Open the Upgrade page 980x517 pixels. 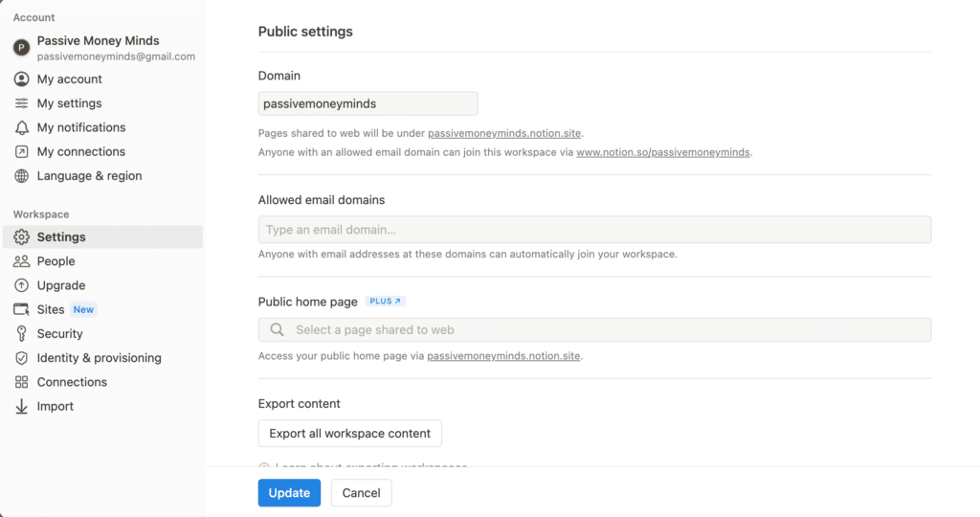point(103,285)
